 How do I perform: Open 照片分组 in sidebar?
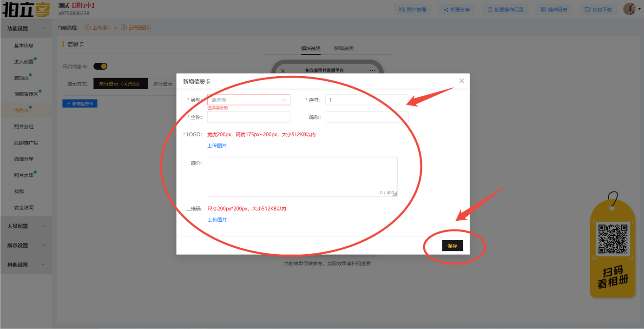tap(24, 126)
